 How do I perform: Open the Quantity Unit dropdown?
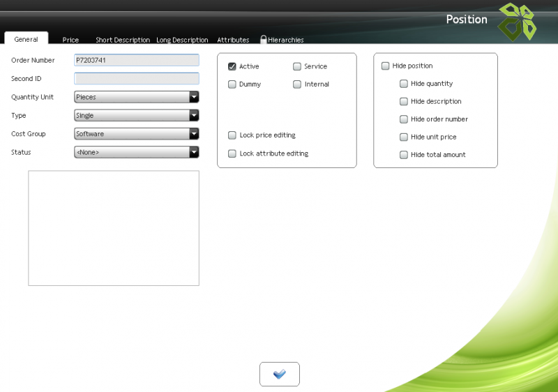coord(194,98)
